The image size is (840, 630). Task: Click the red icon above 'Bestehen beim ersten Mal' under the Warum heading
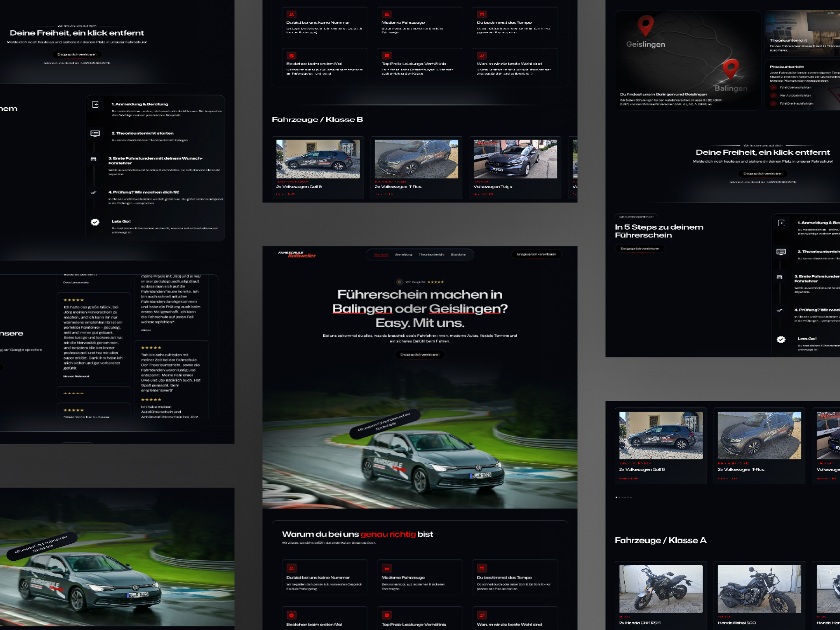[291, 615]
